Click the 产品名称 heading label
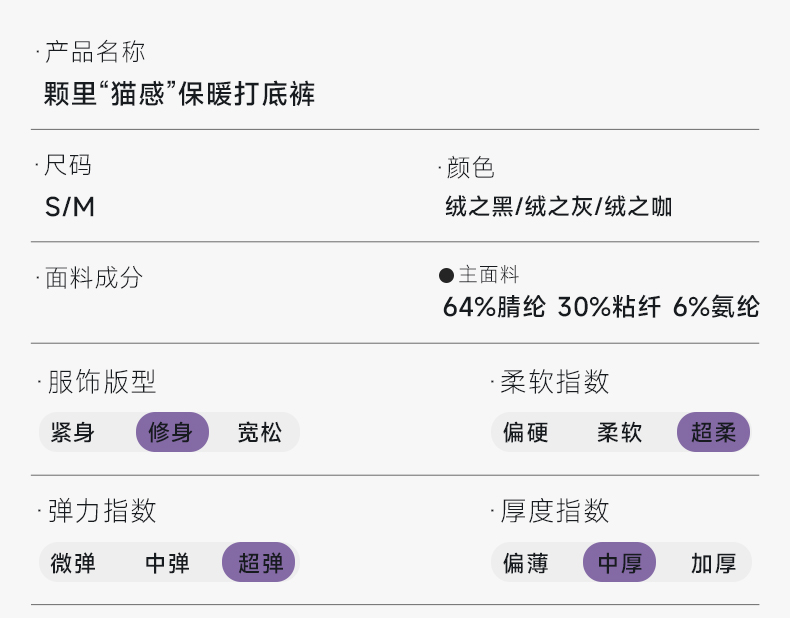The image size is (790, 618). click(x=95, y=52)
